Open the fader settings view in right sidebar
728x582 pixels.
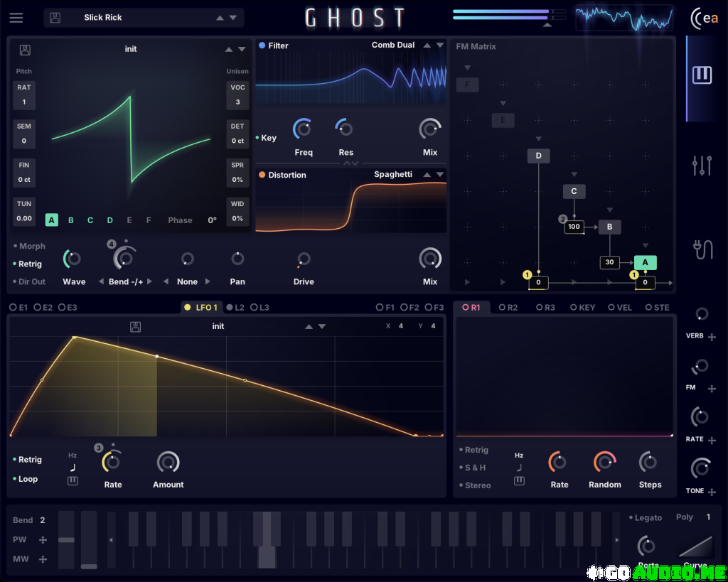702,165
